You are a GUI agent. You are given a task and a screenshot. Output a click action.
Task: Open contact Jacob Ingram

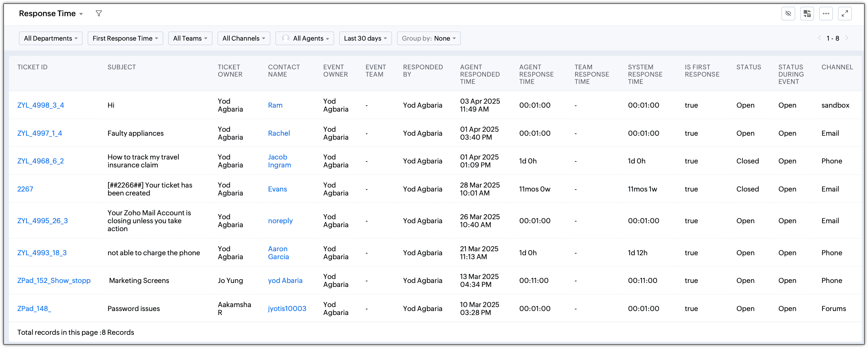pos(279,161)
